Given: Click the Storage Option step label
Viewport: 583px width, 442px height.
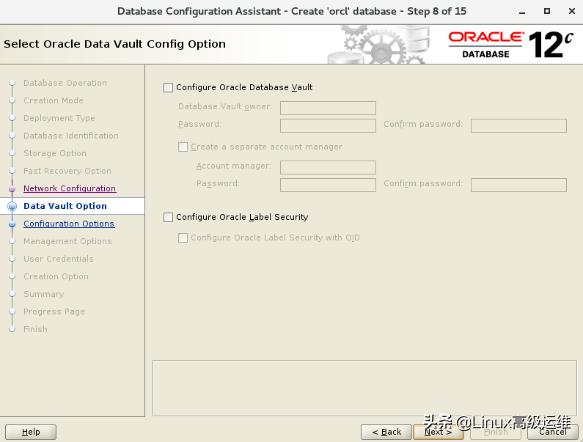Looking at the screenshot, I should [x=55, y=153].
